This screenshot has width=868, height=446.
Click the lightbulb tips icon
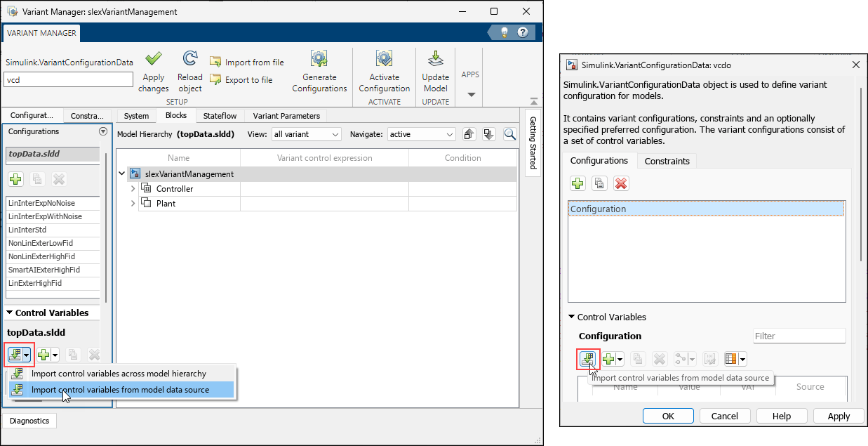point(503,32)
